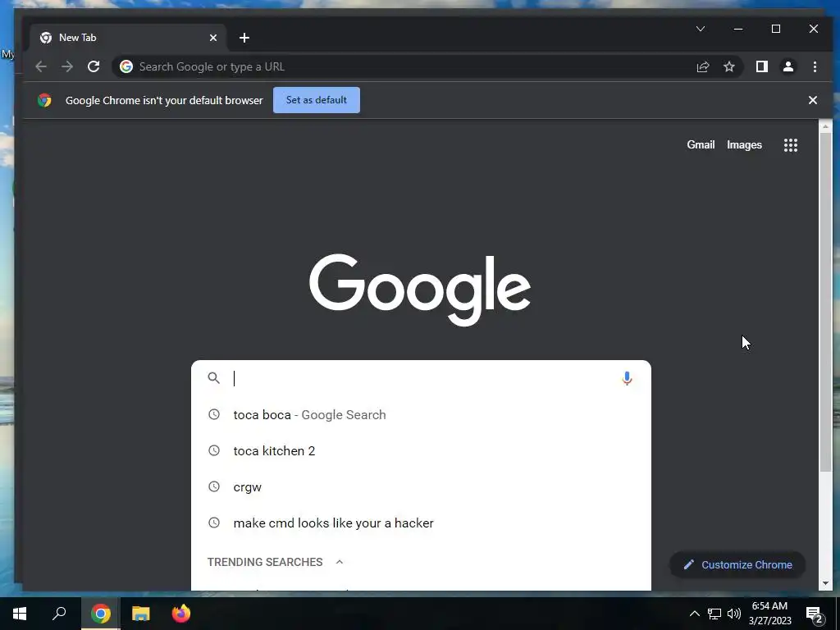Image resolution: width=840 pixels, height=630 pixels.
Task: Start voice search with microphone icon
Action: (627, 378)
